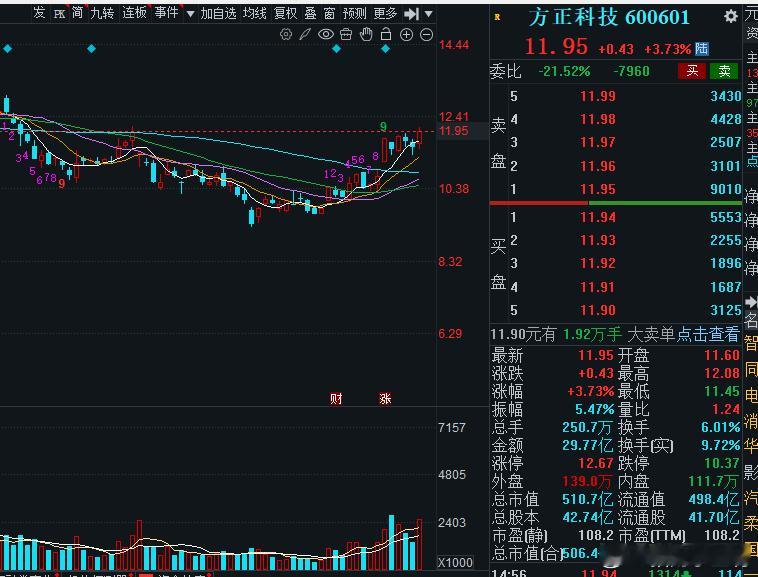Toggle the 连板 indicator
Viewport: 758px width, 577px height.
click(134, 13)
